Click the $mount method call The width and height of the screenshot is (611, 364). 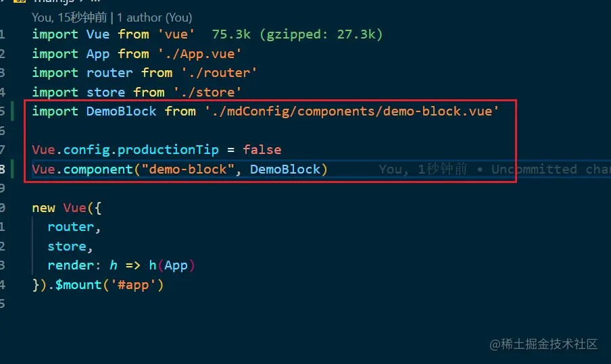click(x=78, y=285)
